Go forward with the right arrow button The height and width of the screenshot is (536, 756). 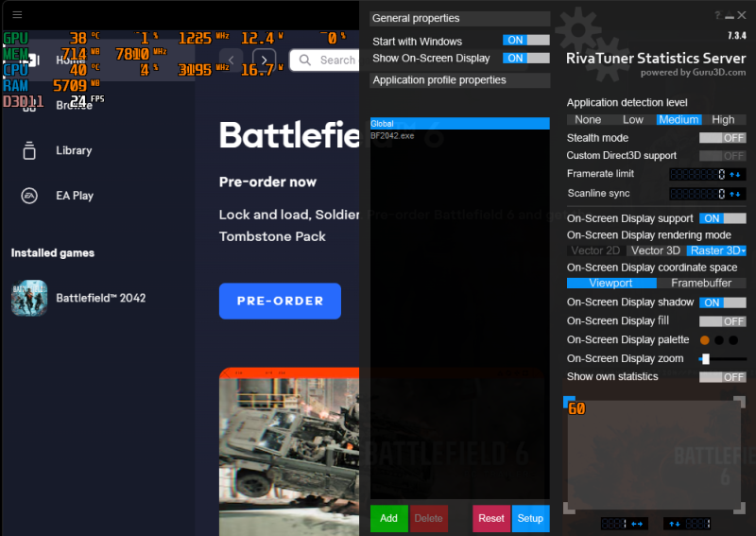point(265,61)
